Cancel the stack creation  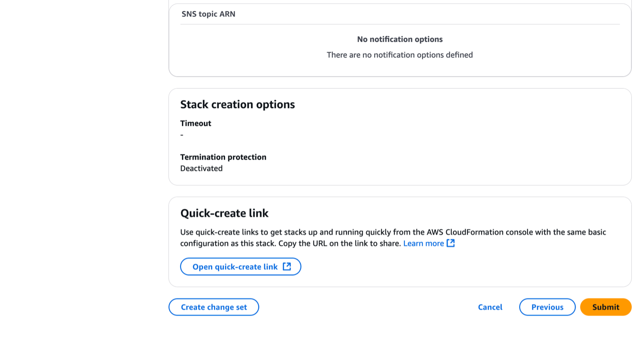[490, 307]
